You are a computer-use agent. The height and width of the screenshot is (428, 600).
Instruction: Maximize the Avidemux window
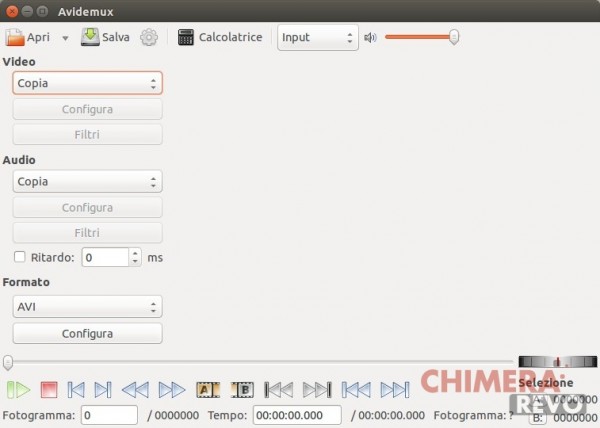(42, 11)
